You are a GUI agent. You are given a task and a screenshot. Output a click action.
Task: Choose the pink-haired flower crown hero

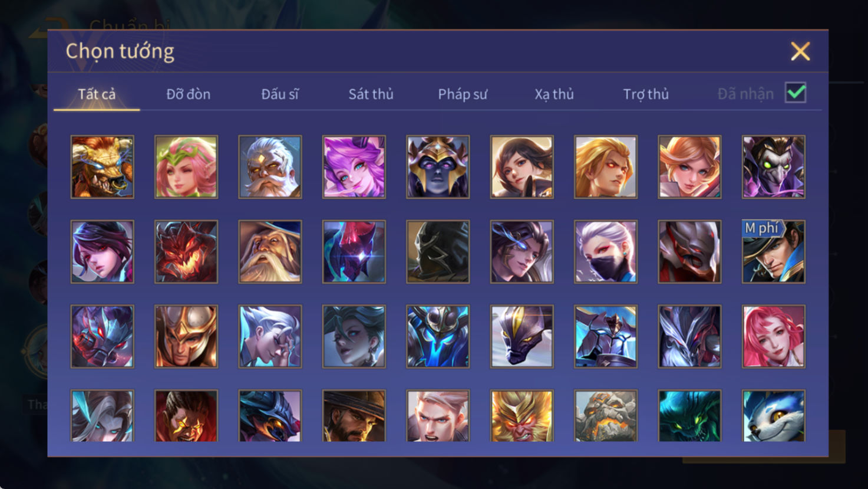click(x=186, y=167)
